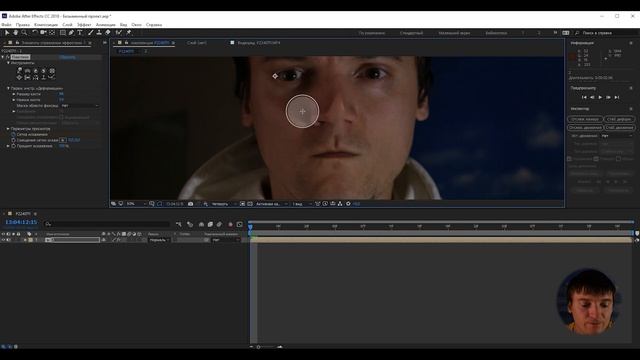This screenshot has height=360, width=640.
Task: Click the Info panel color sample swatch
Action: (572, 57)
